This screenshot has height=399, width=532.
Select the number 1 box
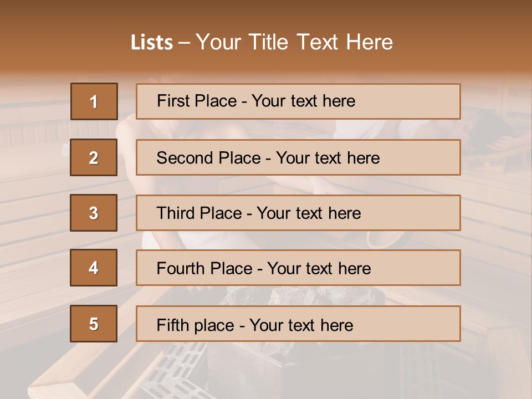[x=94, y=101]
